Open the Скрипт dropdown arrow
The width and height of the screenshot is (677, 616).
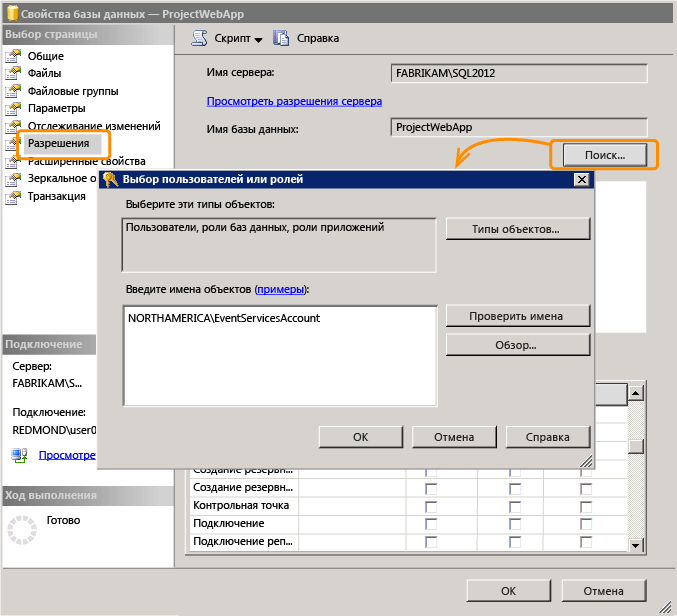[x=259, y=40]
